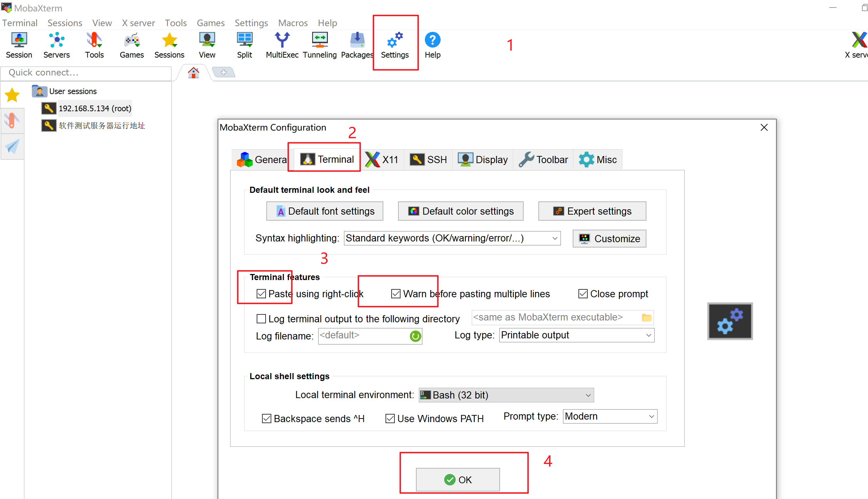The width and height of the screenshot is (868, 499).
Task: Click the green reset icon in Log filename
Action: point(415,336)
